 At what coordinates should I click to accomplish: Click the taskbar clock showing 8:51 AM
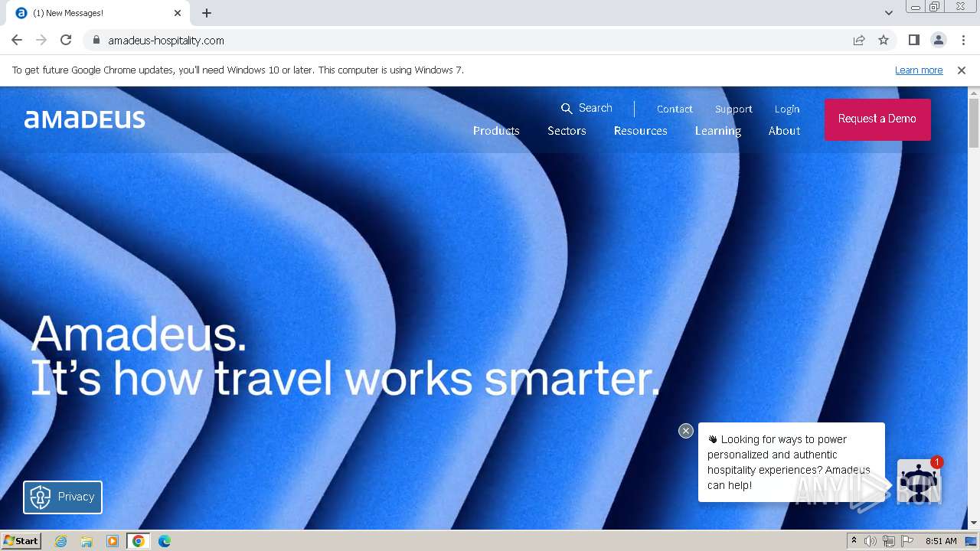click(x=941, y=541)
